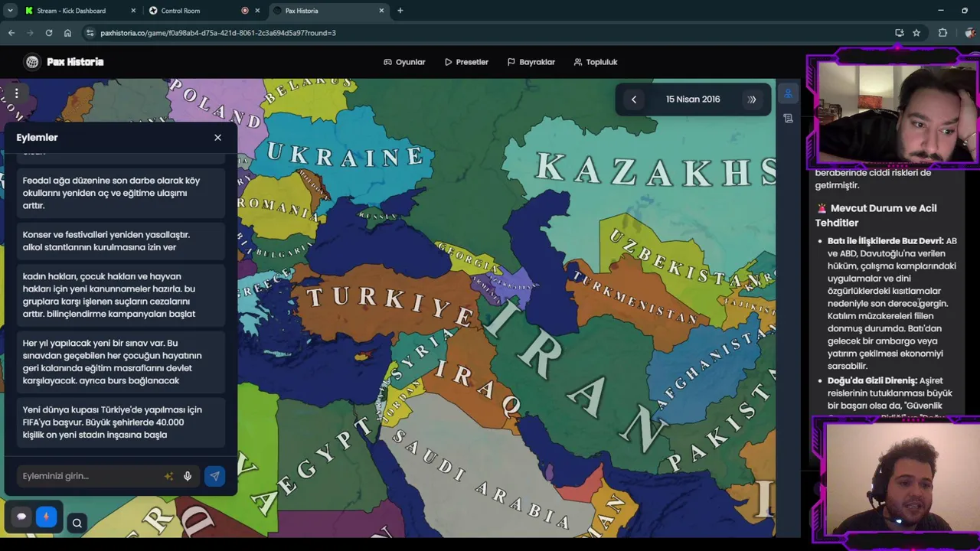Select the lightning bolt actions icon
Viewport: 980px width, 551px height.
46,517
